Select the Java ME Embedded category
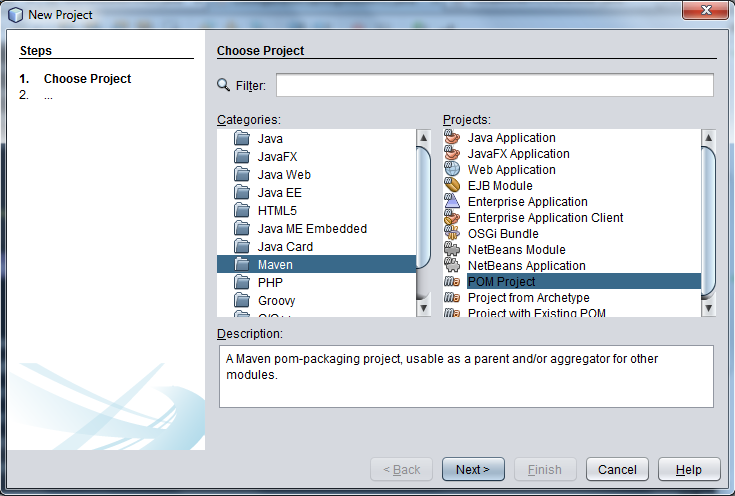This screenshot has height=496, width=735. click(x=312, y=229)
